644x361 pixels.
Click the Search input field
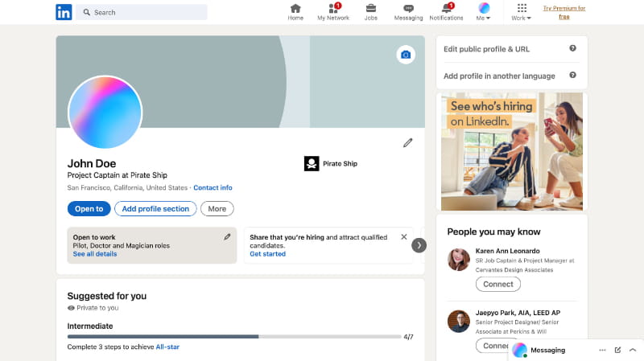[x=151, y=12]
